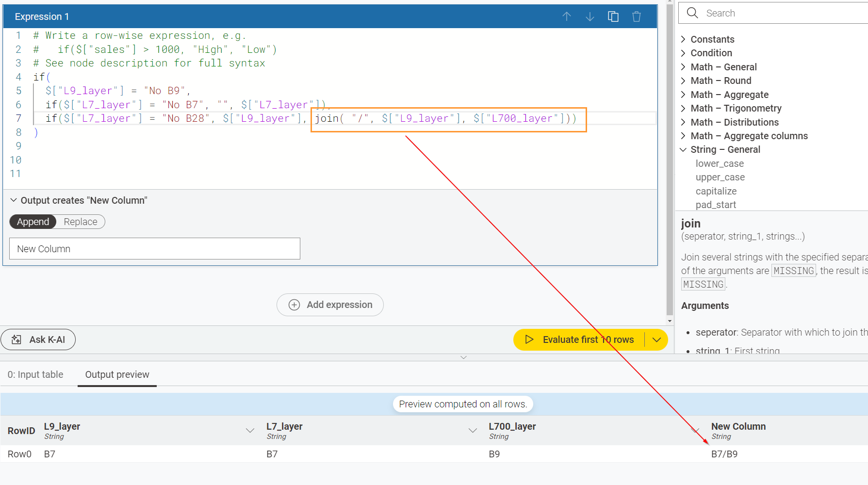The width and height of the screenshot is (868, 485).
Task: Collapse the Output creates "New Column" section
Action: [x=14, y=200]
